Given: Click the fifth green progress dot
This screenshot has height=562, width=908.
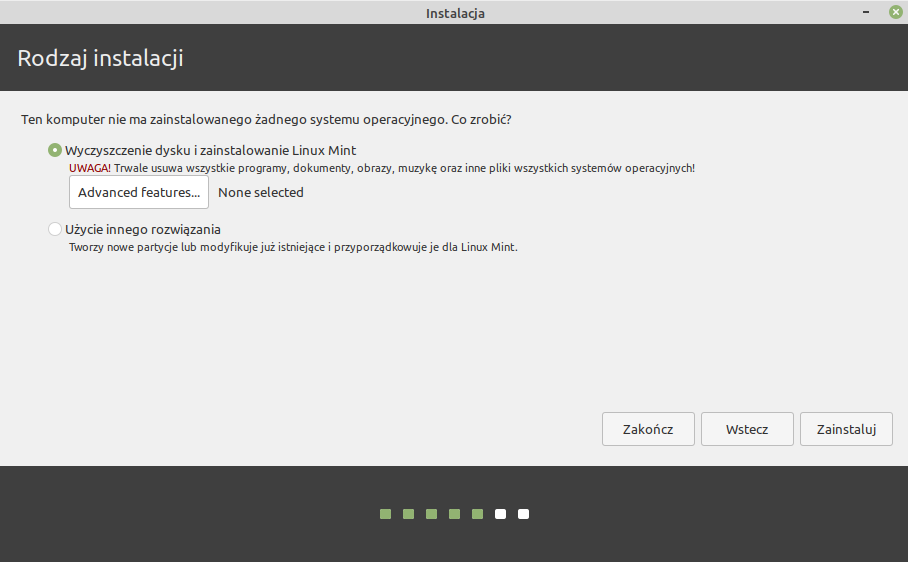Looking at the screenshot, I should coord(477,514).
